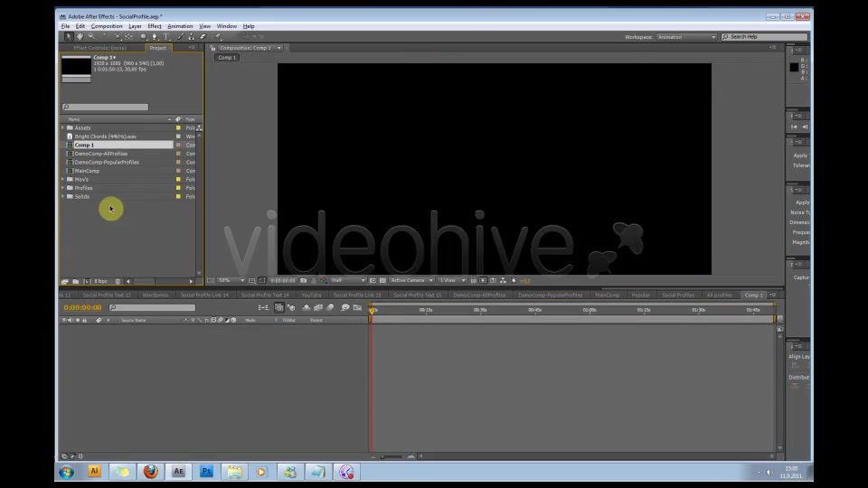The image size is (868, 488).
Task: Click the Interpret Footage icon in Project panel
Action: click(65, 281)
